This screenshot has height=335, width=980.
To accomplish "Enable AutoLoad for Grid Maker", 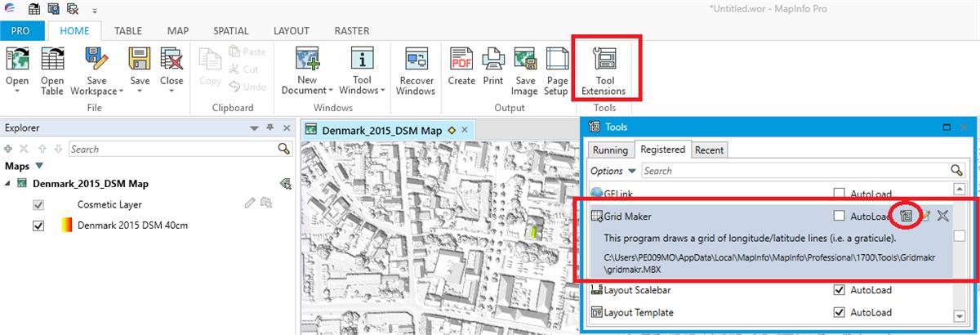I will [839, 217].
